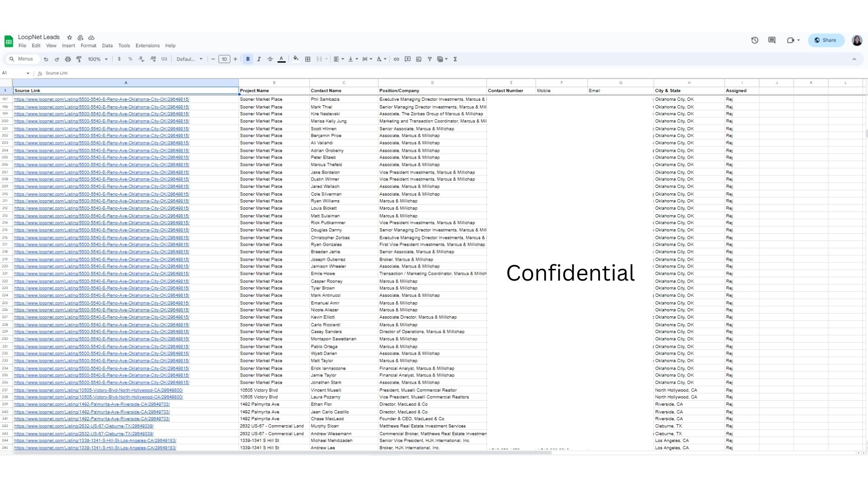Open the Data menu
This screenshot has height=488, width=868.
(107, 46)
